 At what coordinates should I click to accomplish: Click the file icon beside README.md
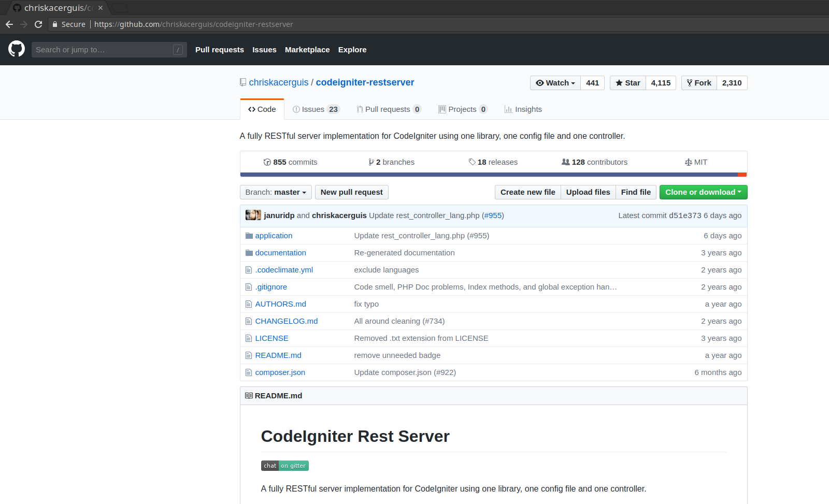click(x=249, y=355)
